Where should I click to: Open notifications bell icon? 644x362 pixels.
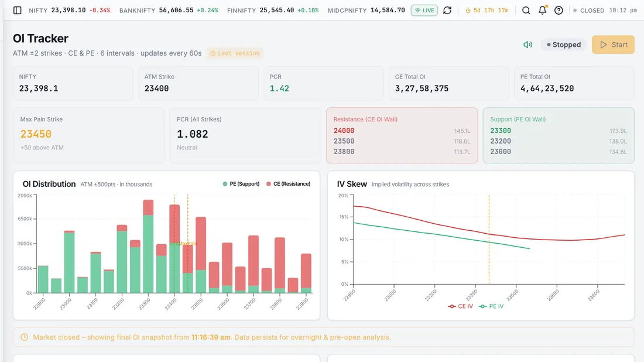point(543,10)
